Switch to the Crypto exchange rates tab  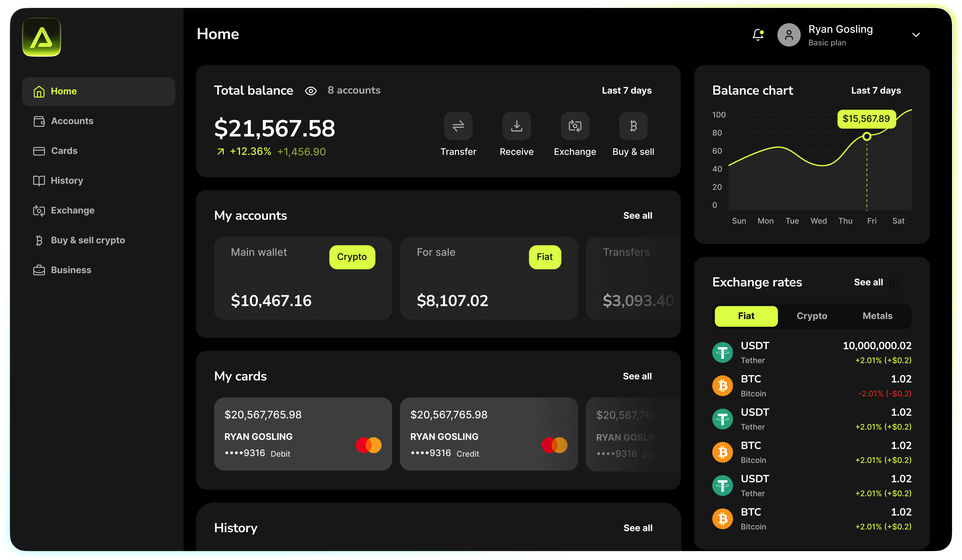coord(811,316)
